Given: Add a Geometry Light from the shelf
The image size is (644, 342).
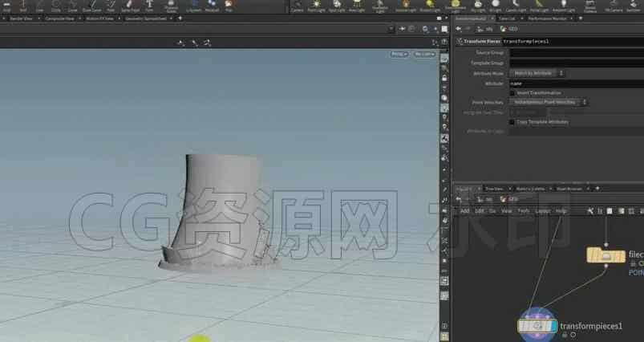Looking at the screenshot, I should click(x=380, y=6).
